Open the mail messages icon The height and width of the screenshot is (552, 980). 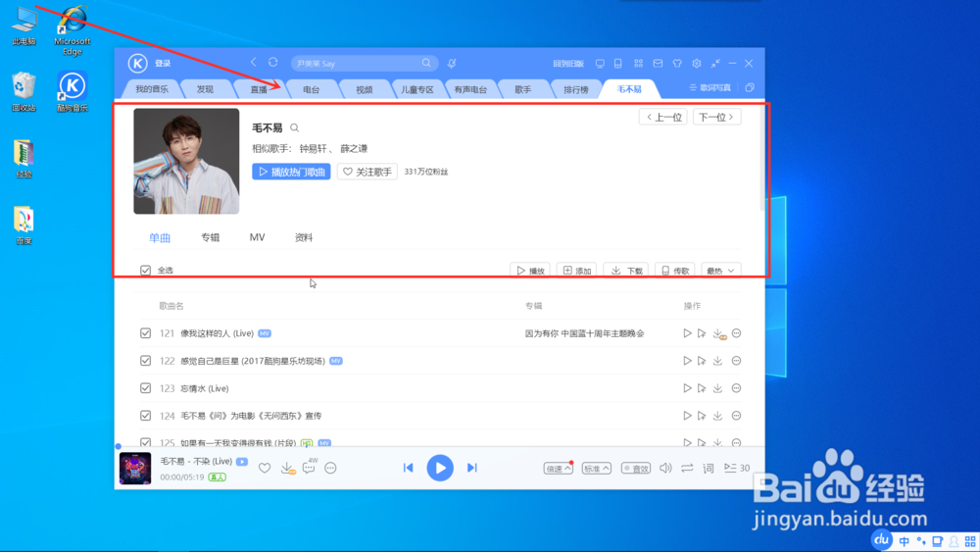point(658,63)
